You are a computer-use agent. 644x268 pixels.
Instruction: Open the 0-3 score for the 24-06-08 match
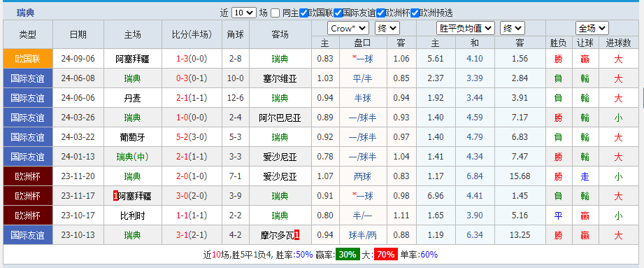(183, 78)
